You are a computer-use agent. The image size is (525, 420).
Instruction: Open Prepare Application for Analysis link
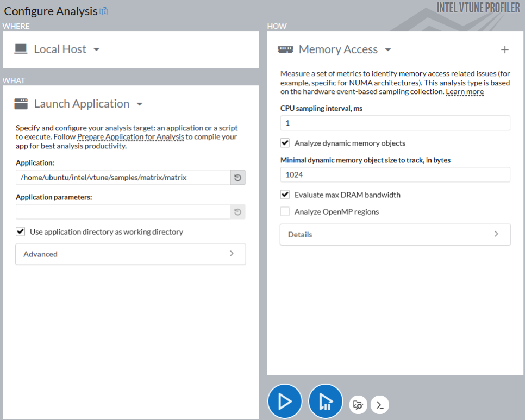[x=130, y=137]
